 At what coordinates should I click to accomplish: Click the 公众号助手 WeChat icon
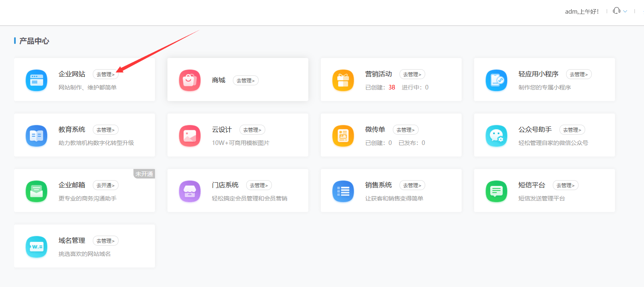pyautogui.click(x=496, y=135)
